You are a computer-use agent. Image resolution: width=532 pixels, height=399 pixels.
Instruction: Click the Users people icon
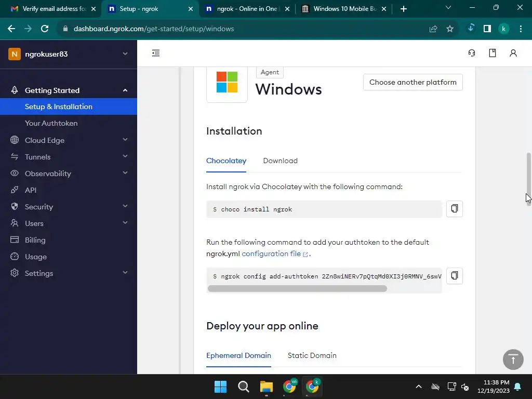point(14,223)
